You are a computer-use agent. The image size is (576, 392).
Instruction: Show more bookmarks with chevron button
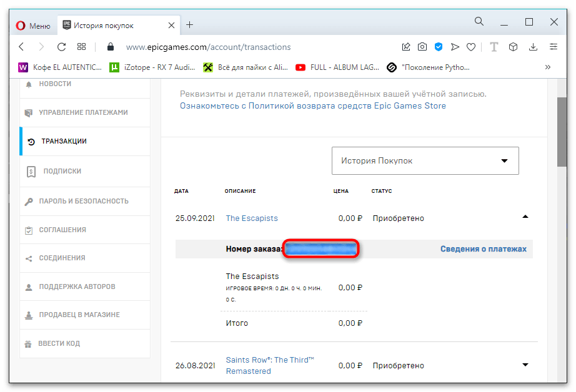pyautogui.click(x=548, y=67)
